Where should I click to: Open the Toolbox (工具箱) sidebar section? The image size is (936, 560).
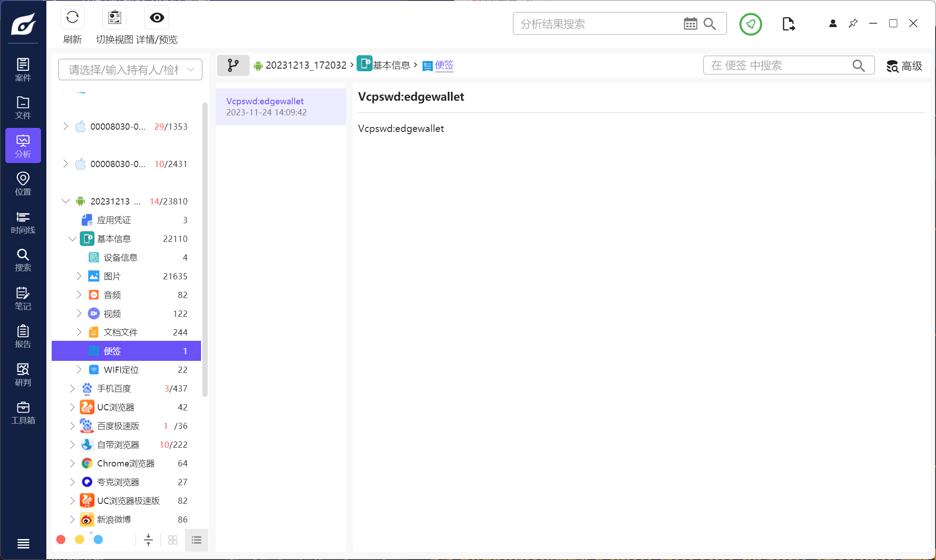(x=23, y=413)
